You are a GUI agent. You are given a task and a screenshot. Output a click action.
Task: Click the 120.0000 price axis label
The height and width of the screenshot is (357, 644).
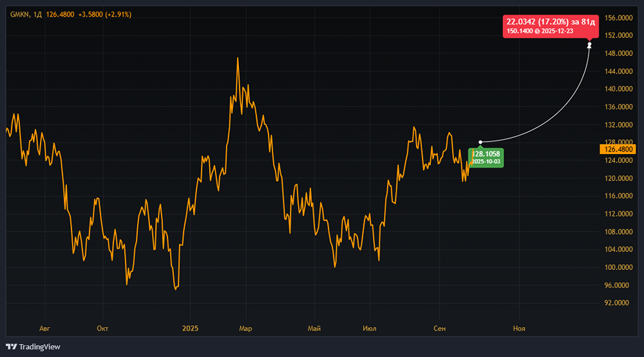[618, 179]
